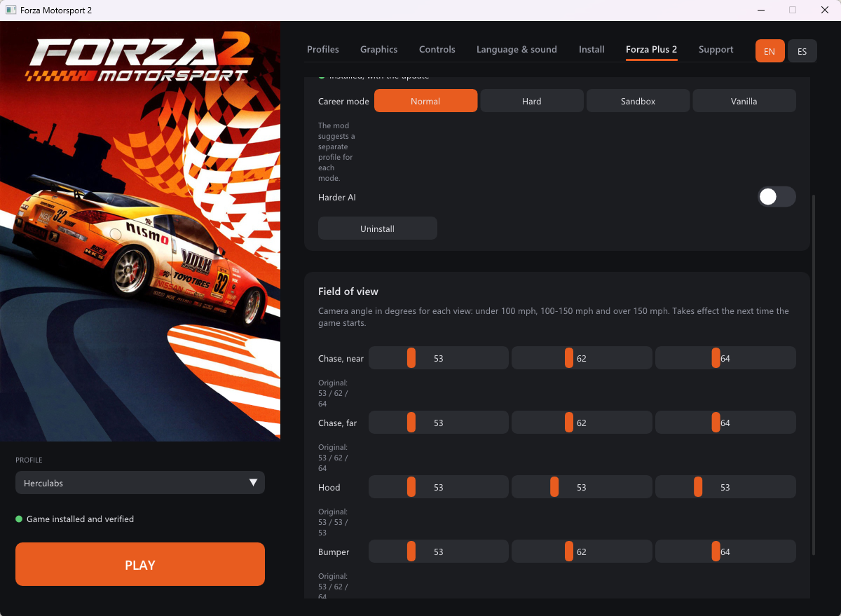This screenshot has width=841, height=616.
Task: Click the profile dropdown arrow
Action: click(254, 483)
